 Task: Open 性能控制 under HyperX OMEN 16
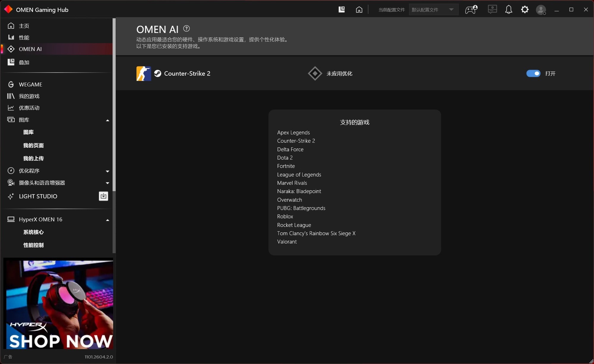point(34,245)
